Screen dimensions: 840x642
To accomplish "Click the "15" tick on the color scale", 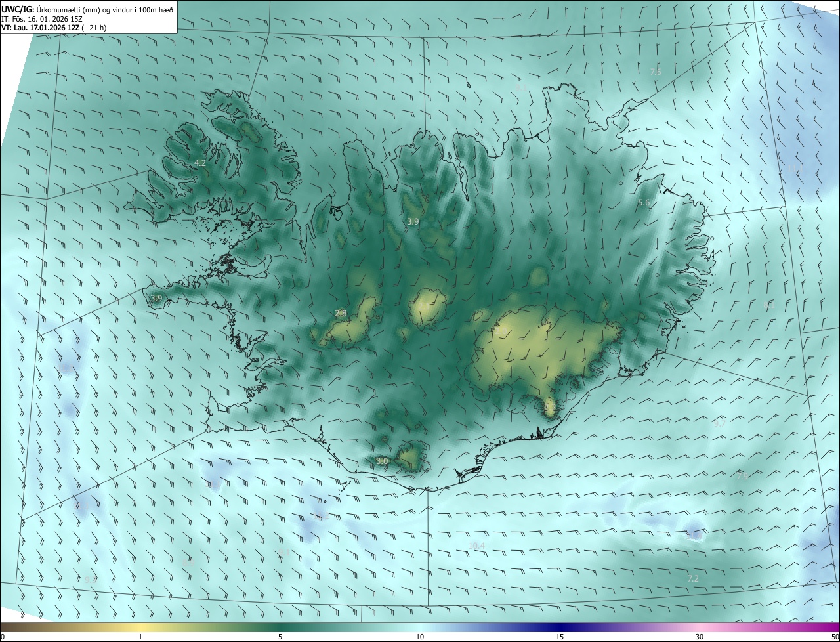I will coord(560,637).
